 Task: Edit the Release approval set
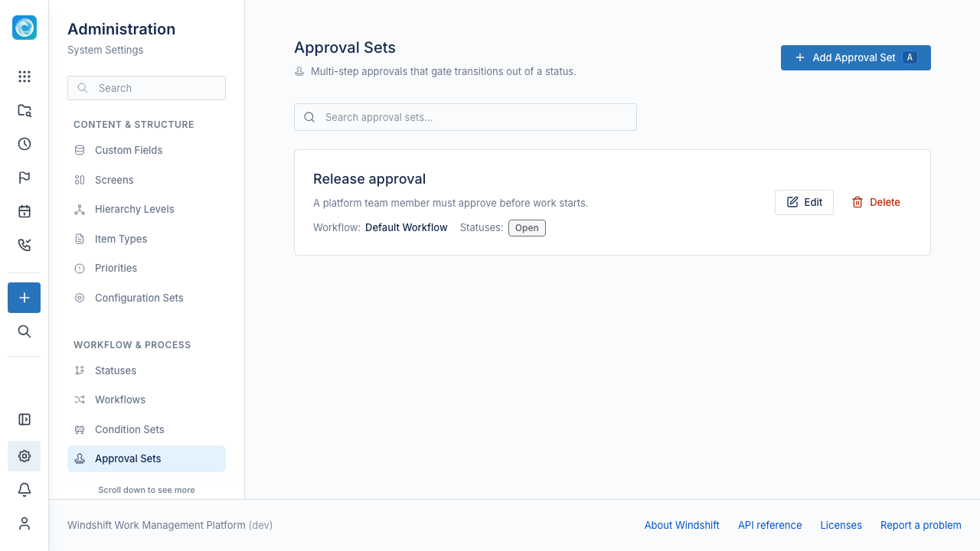point(804,202)
